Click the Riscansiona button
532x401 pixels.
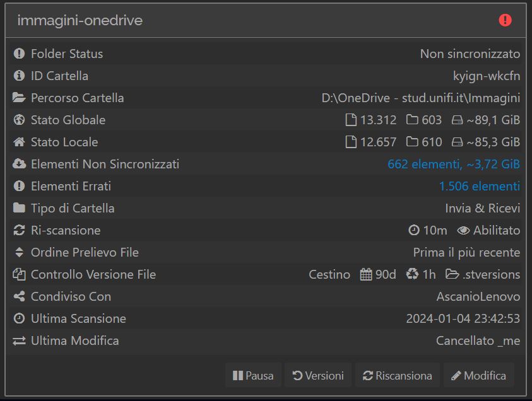(398, 375)
